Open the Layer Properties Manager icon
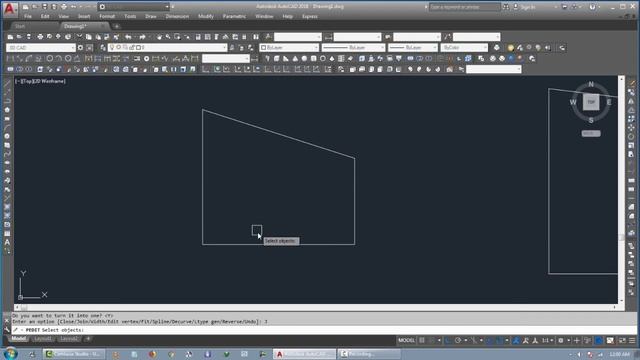The width and height of the screenshot is (640, 360). coord(103,48)
